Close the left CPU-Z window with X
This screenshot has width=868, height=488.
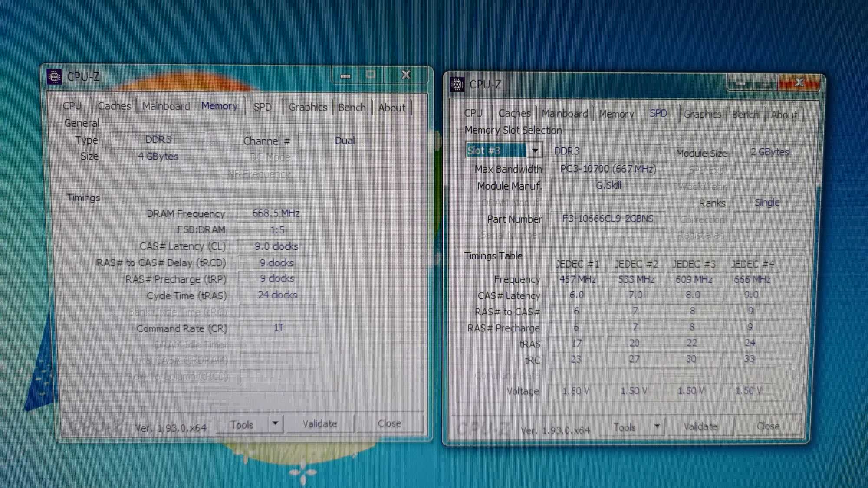[406, 75]
